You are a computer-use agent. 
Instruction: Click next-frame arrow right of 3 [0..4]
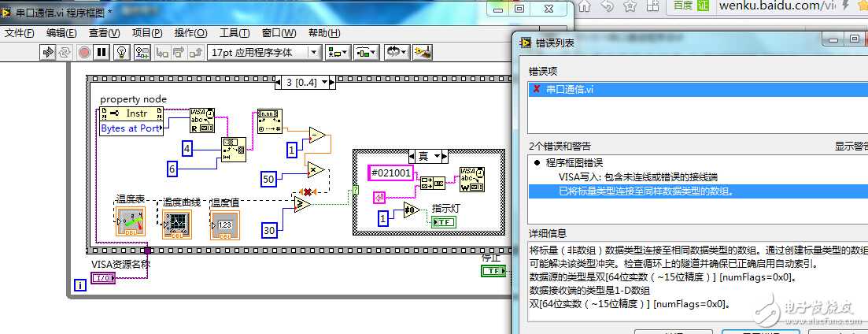pyautogui.click(x=333, y=82)
